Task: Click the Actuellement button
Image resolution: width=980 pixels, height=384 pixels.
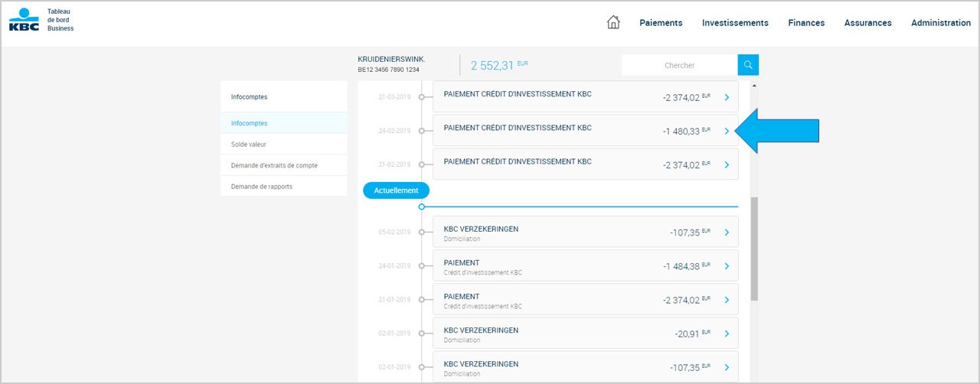Action: (396, 190)
